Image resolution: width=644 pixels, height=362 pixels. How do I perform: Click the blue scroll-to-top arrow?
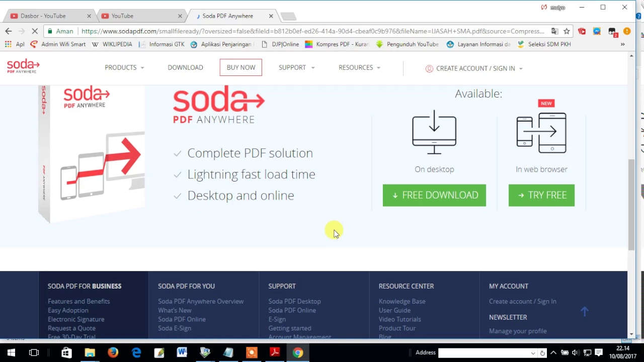pyautogui.click(x=584, y=312)
